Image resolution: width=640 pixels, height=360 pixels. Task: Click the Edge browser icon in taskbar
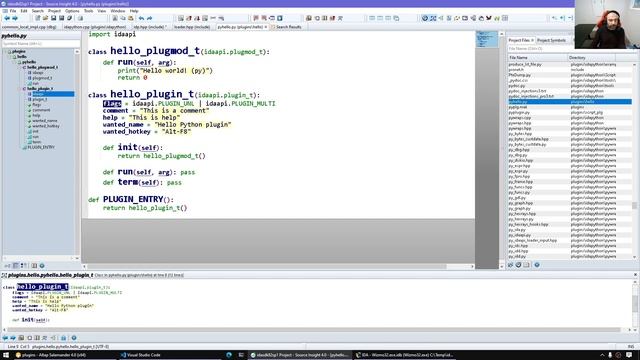[229, 355]
